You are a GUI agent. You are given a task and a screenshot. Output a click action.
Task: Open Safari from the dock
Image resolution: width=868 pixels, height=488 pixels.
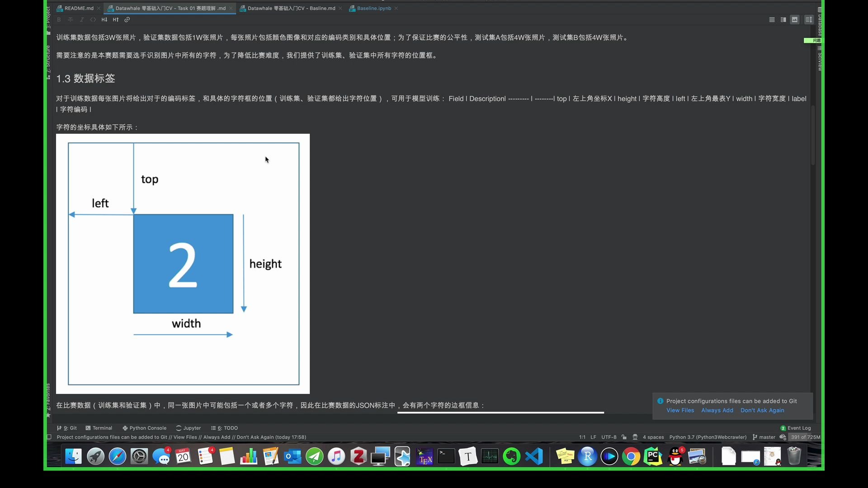pyautogui.click(x=117, y=456)
